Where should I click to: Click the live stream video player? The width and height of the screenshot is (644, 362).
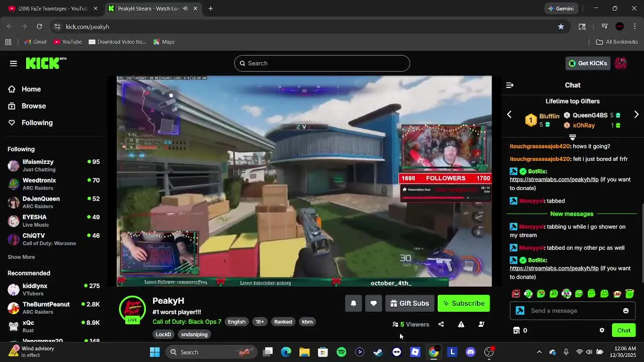(x=304, y=181)
